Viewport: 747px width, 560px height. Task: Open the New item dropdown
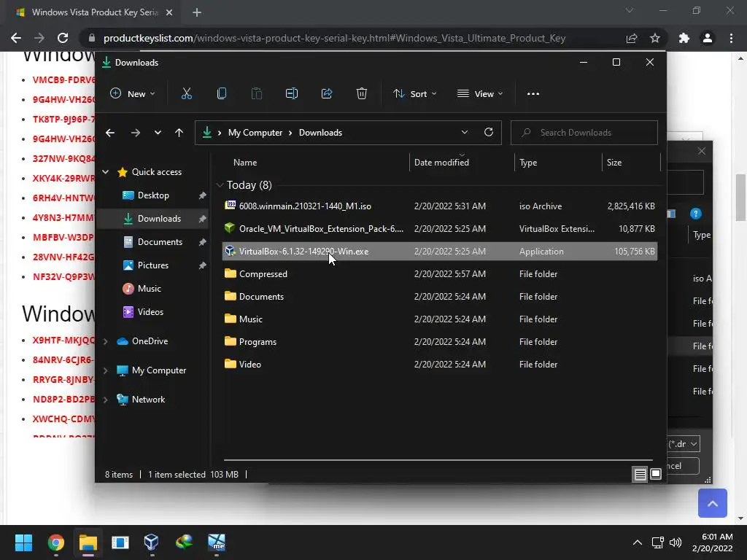133,94
